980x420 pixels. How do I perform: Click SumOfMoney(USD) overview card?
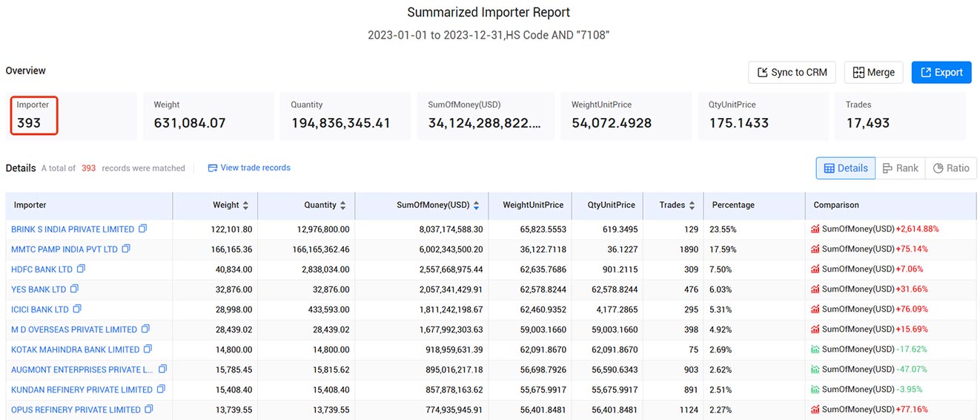486,116
